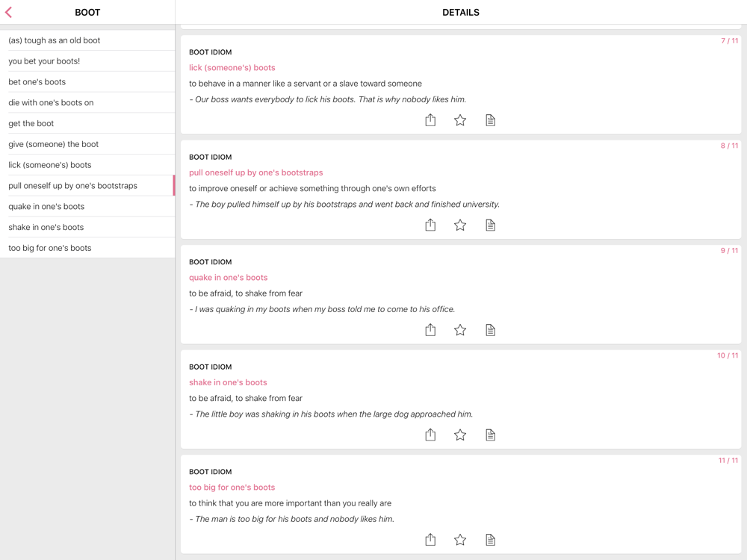Select 'give (someone) the boot' list item
The image size is (747, 560).
pos(54,144)
